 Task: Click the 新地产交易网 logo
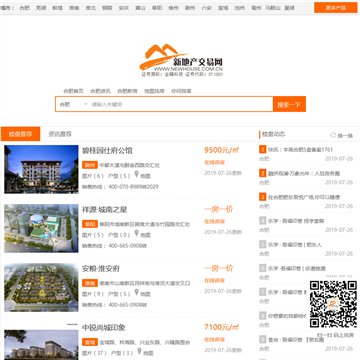coord(181,61)
